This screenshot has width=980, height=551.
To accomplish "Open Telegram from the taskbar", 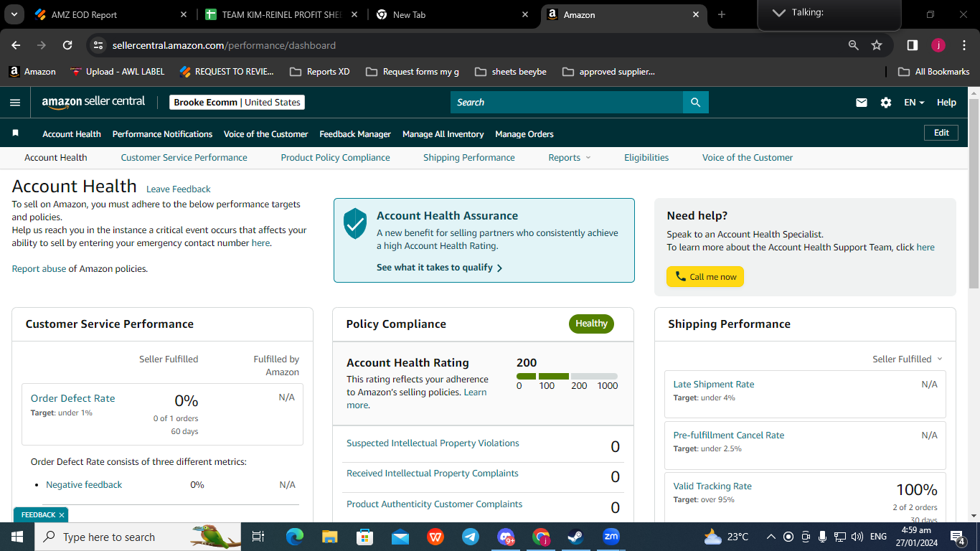I will pyautogui.click(x=471, y=537).
